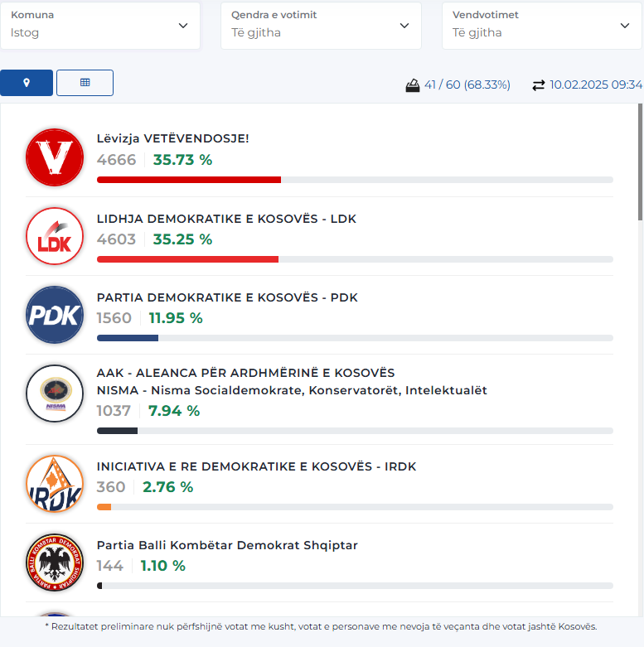Click the preliminary results footnote text
This screenshot has height=647, width=644.
click(x=321, y=626)
